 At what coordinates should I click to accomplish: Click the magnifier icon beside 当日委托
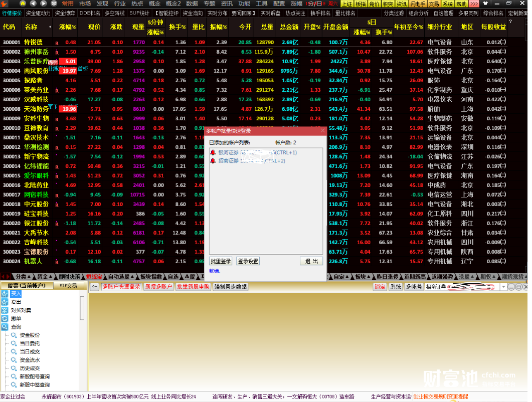(14, 343)
